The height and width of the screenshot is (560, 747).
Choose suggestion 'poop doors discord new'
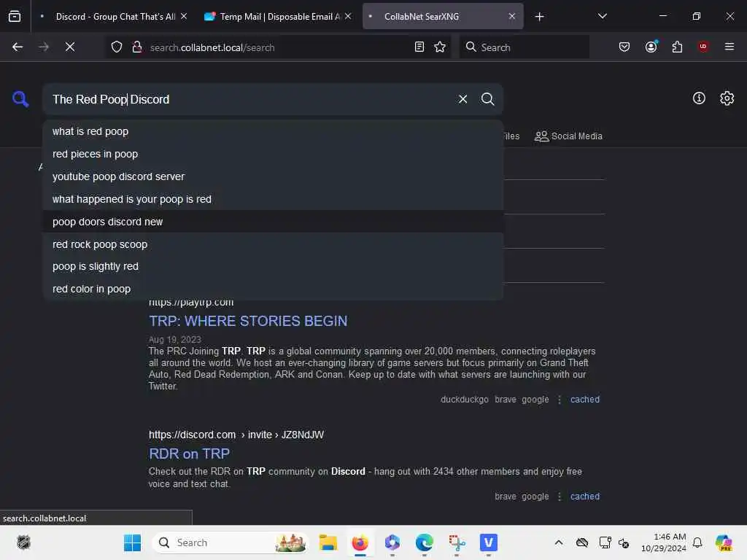click(x=273, y=222)
